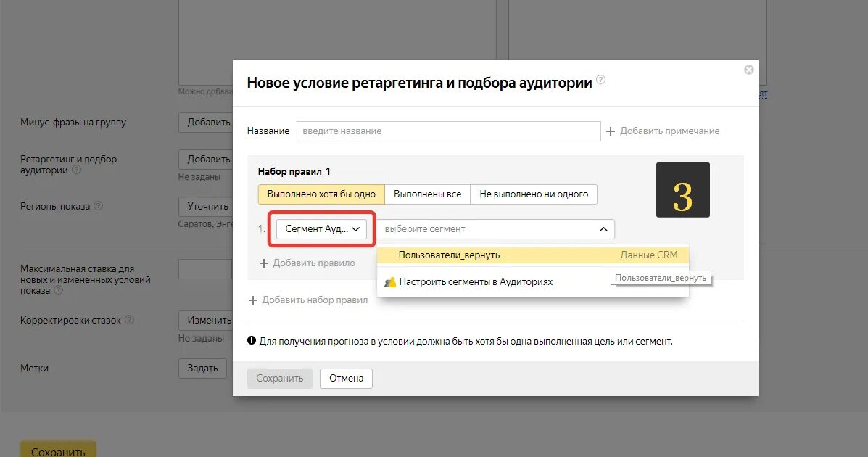Close the retargeting condition dialog
868x457 pixels.
(748, 70)
